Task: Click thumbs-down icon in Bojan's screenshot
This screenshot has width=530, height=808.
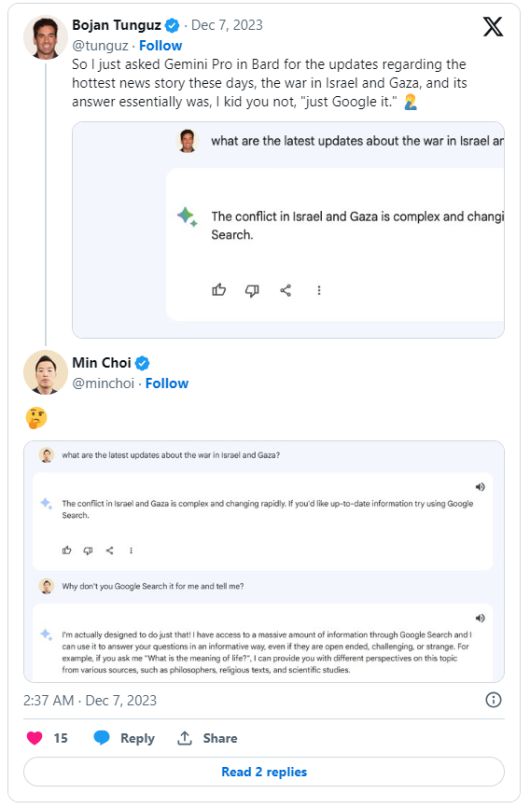Action: pyautogui.click(x=252, y=291)
